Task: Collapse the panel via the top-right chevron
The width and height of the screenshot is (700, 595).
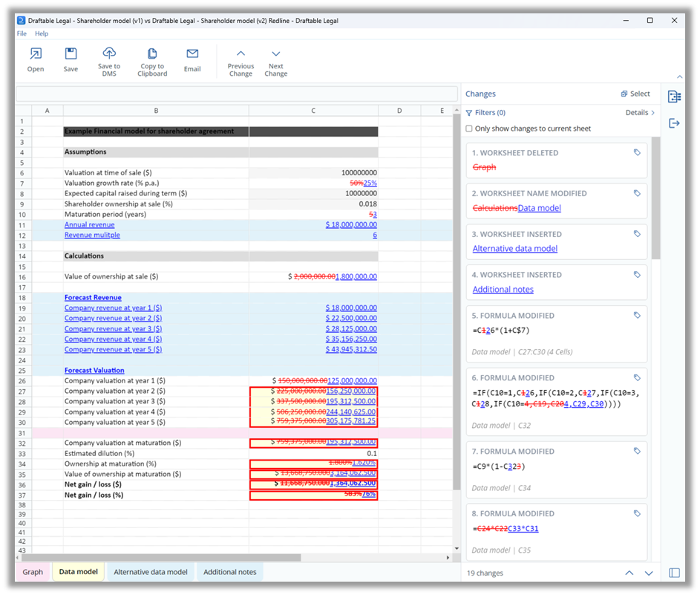Action: pyautogui.click(x=679, y=77)
